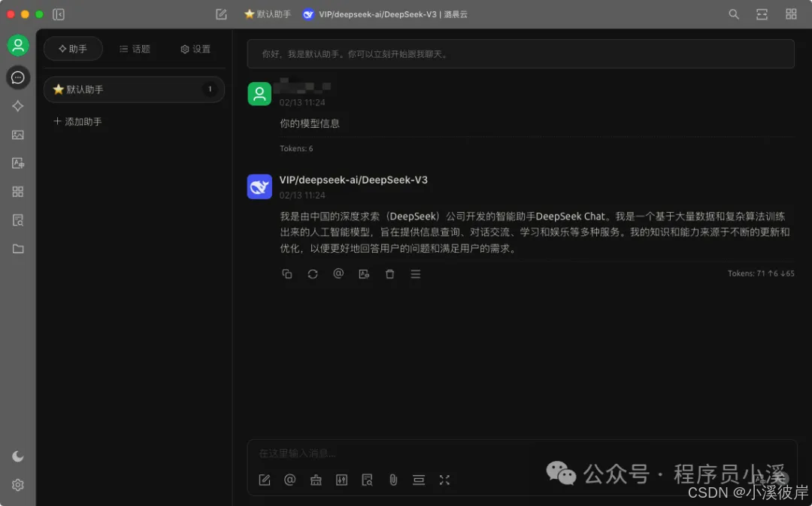Open the translate page in sidebar
Image resolution: width=812 pixels, height=506 pixels.
point(18,163)
